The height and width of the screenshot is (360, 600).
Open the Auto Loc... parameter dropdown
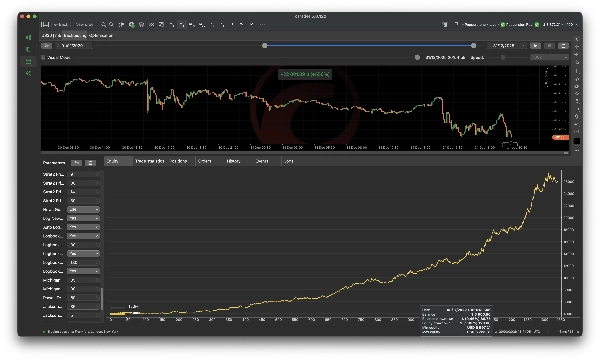pyautogui.click(x=83, y=227)
